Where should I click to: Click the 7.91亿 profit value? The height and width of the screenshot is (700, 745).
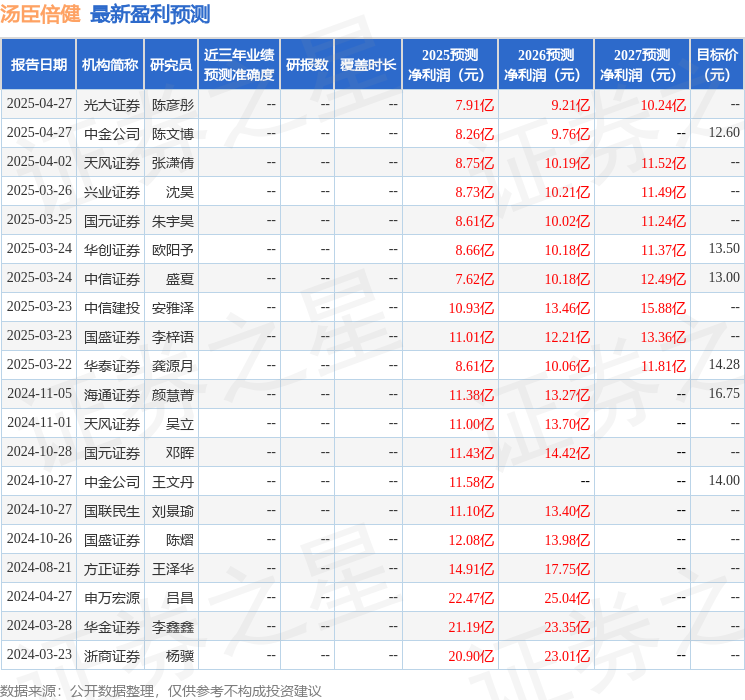pyautogui.click(x=474, y=105)
